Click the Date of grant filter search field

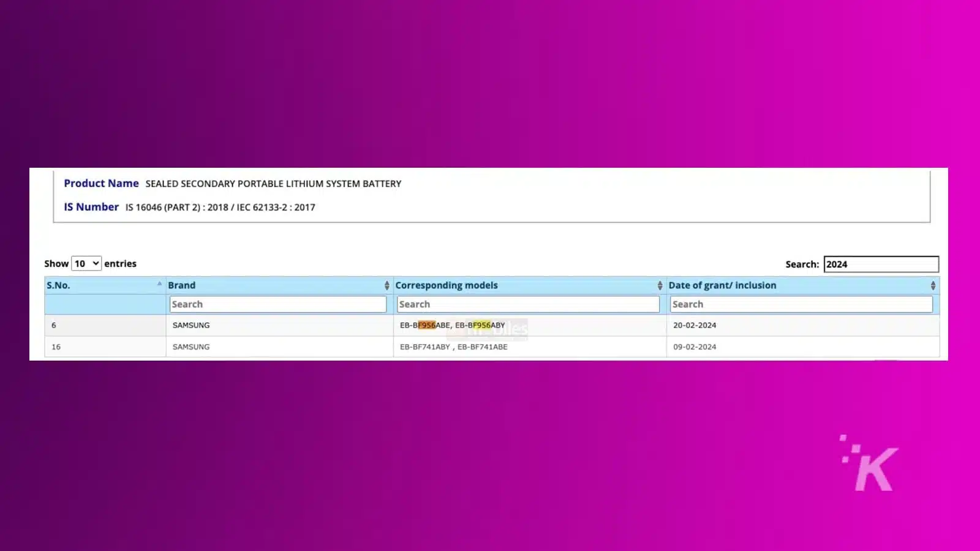point(801,304)
